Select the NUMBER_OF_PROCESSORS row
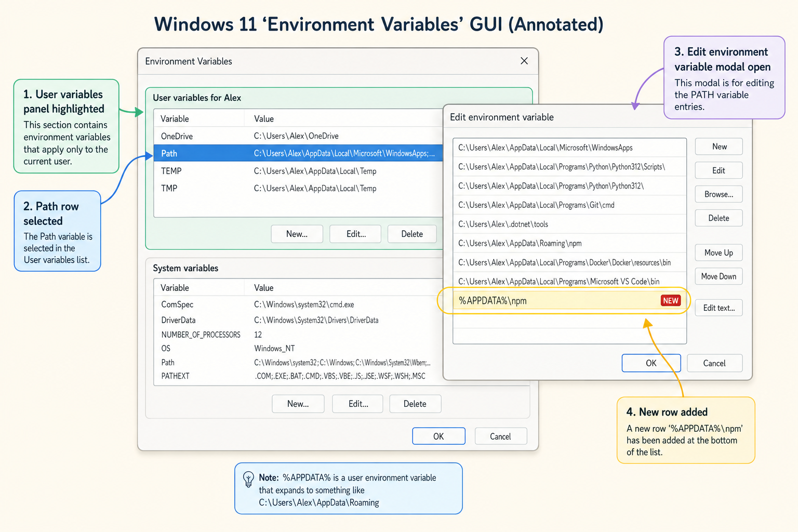798x532 pixels. click(x=298, y=335)
